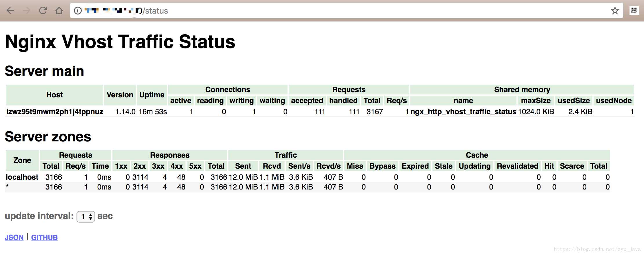Click the Sent/s traffic header
The width and height of the screenshot is (644, 255).
pos(299,166)
